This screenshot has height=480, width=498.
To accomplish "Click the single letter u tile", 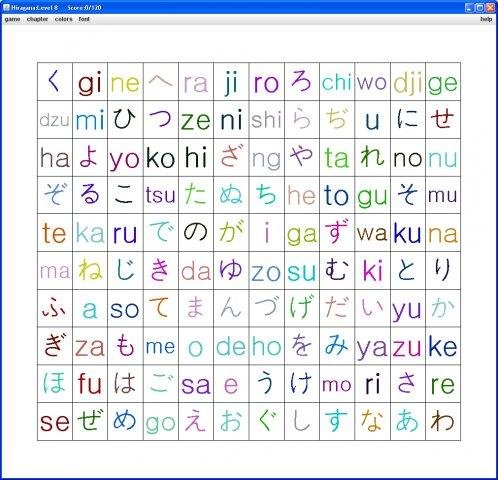I will 373,119.
